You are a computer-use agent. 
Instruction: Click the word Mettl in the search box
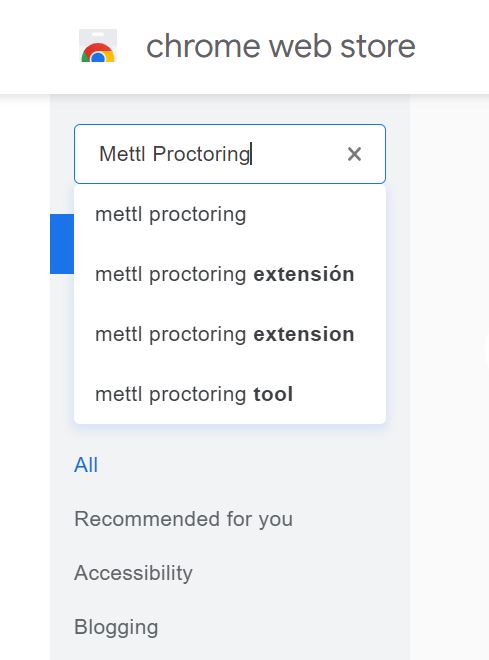point(122,154)
